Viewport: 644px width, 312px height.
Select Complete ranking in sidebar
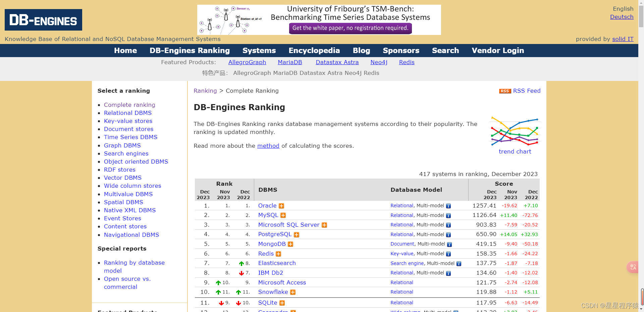tap(129, 105)
